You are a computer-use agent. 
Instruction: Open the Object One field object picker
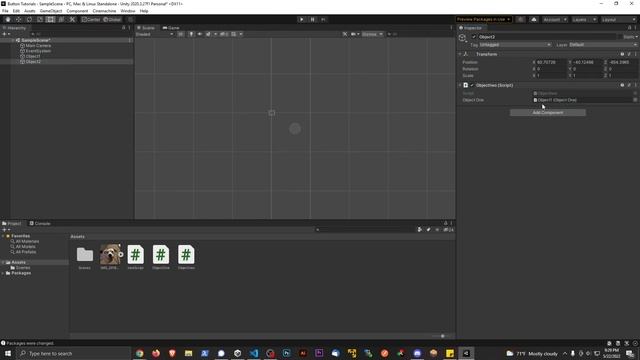pos(635,100)
